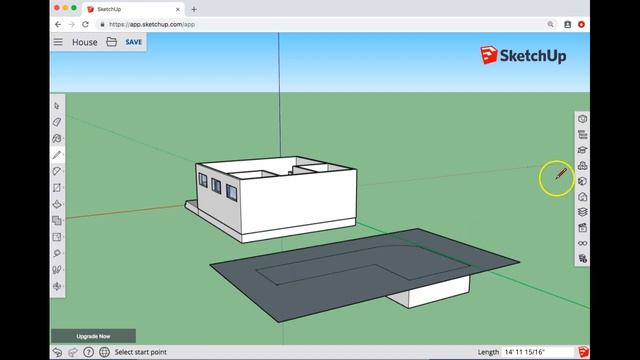Open the folder icon for file operations

[111, 42]
